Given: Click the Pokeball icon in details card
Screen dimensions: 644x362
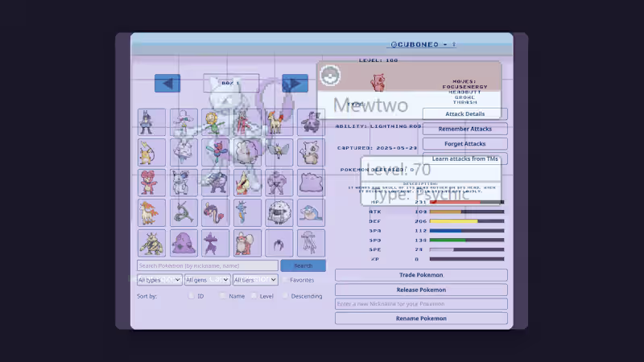Looking at the screenshot, I should point(330,76).
